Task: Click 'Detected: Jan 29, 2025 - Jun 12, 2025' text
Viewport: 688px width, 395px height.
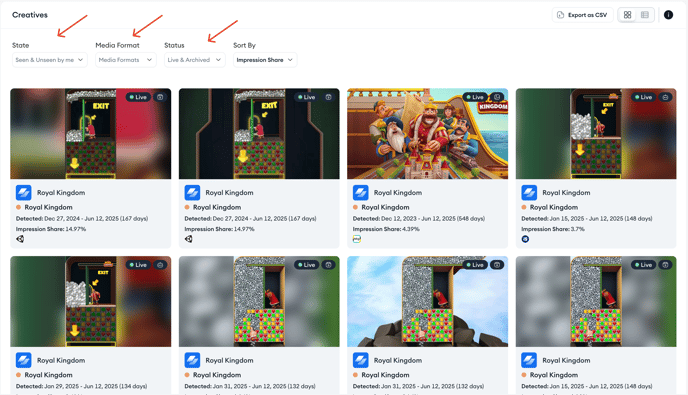Action: click(x=82, y=386)
